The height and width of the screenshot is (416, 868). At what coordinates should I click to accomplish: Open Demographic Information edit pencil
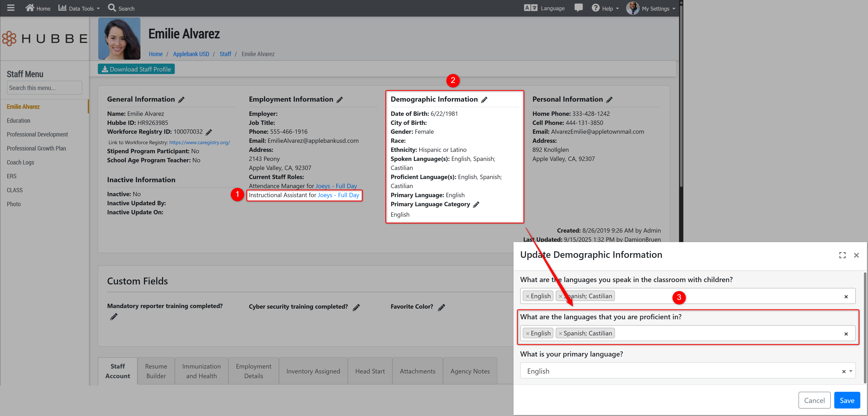pos(484,100)
